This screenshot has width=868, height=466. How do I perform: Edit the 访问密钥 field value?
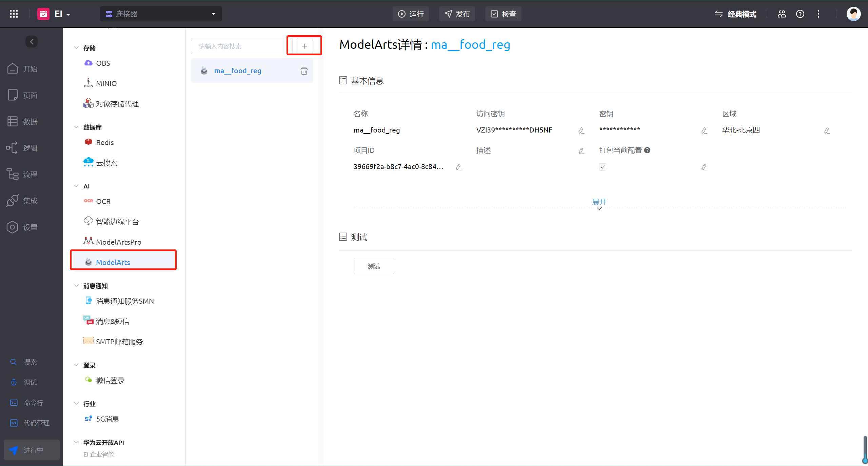coord(581,130)
